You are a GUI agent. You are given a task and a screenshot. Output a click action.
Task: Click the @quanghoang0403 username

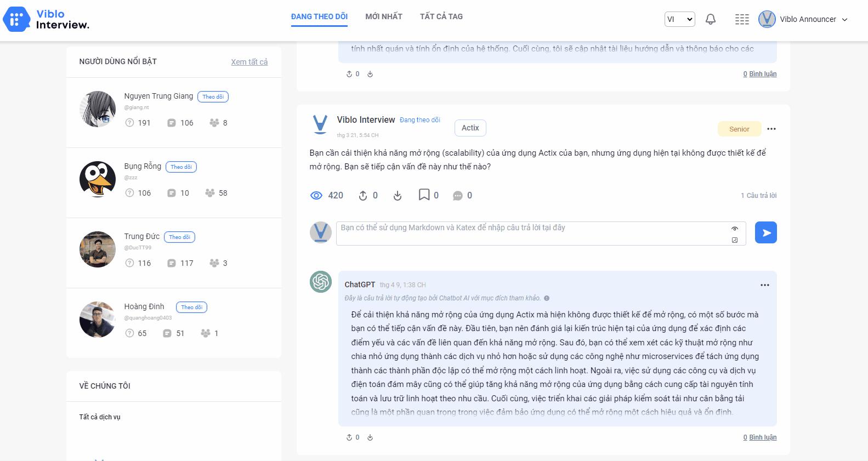tap(148, 318)
